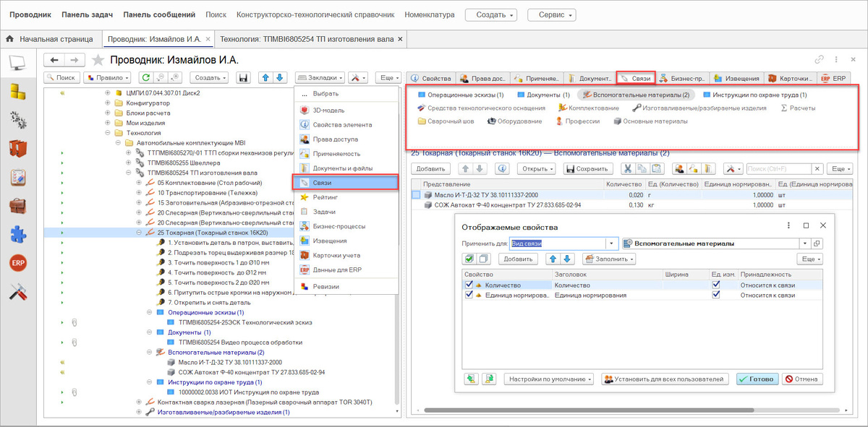The width and height of the screenshot is (868, 427).
Task: Switch to Свойства tab
Action: [431, 78]
